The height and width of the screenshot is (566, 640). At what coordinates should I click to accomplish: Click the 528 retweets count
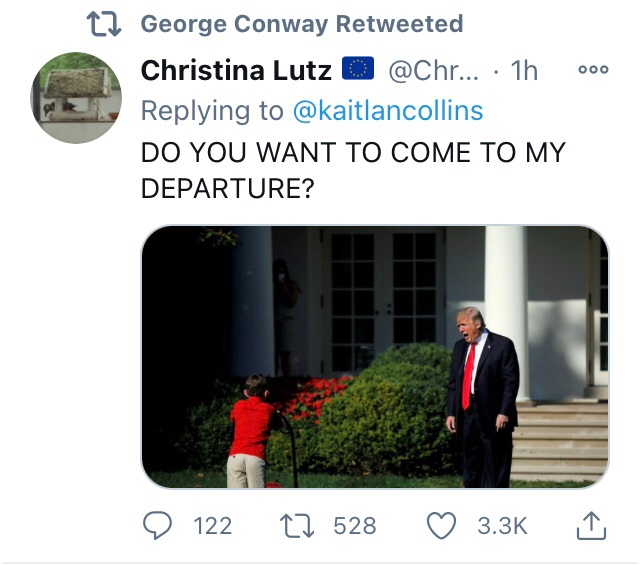tap(354, 526)
